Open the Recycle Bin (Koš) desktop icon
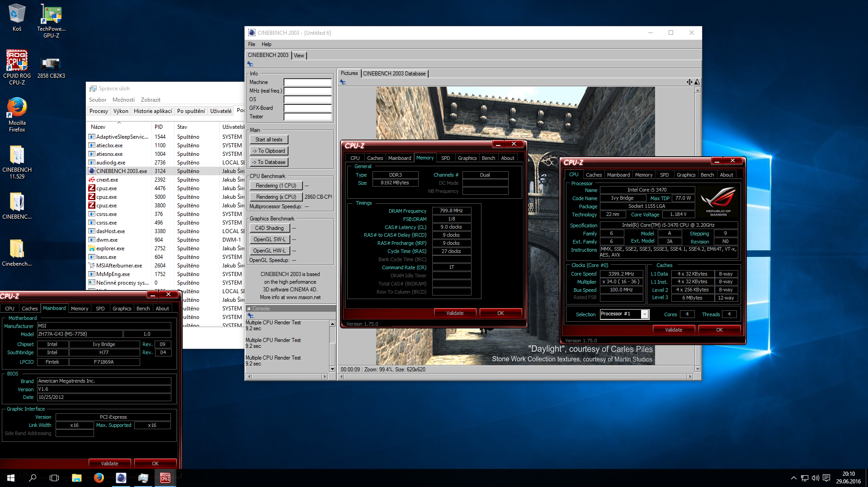Image resolution: width=868 pixels, height=487 pixels. (17, 18)
